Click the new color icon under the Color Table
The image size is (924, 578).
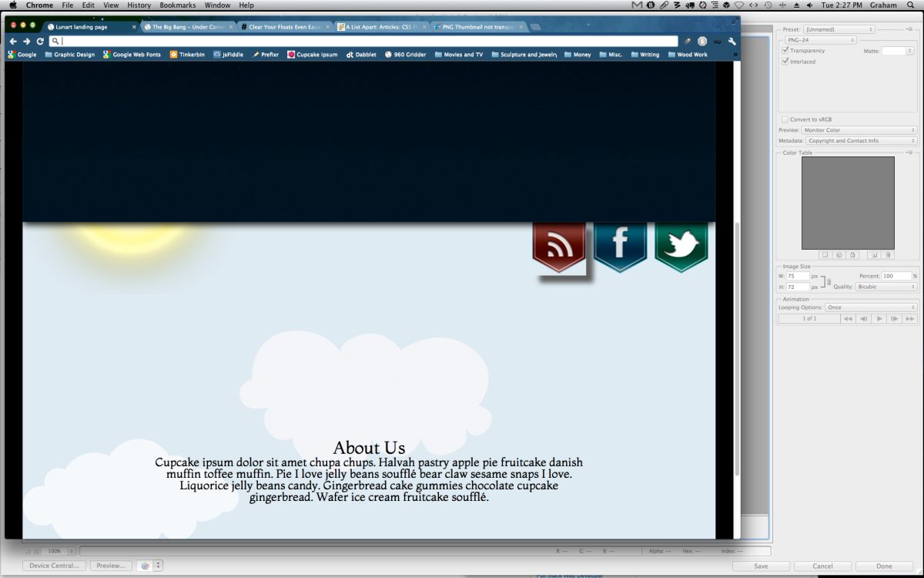click(874, 254)
